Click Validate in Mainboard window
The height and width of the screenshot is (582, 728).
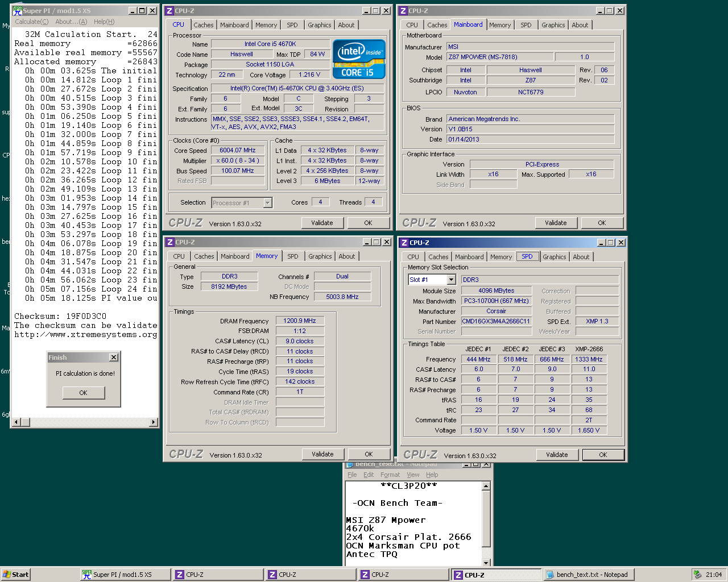tap(556, 223)
